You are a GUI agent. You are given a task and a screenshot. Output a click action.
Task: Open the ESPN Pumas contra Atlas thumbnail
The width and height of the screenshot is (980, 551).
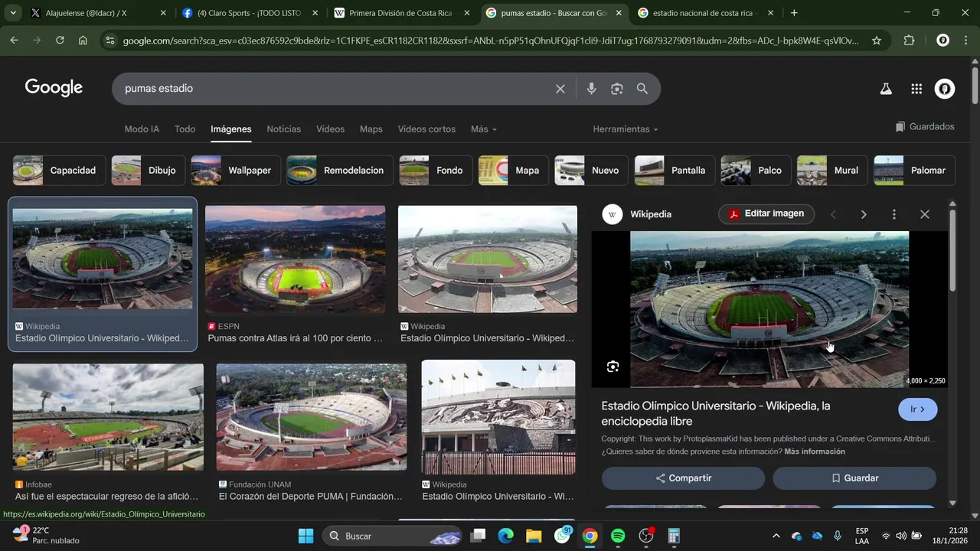(296, 259)
